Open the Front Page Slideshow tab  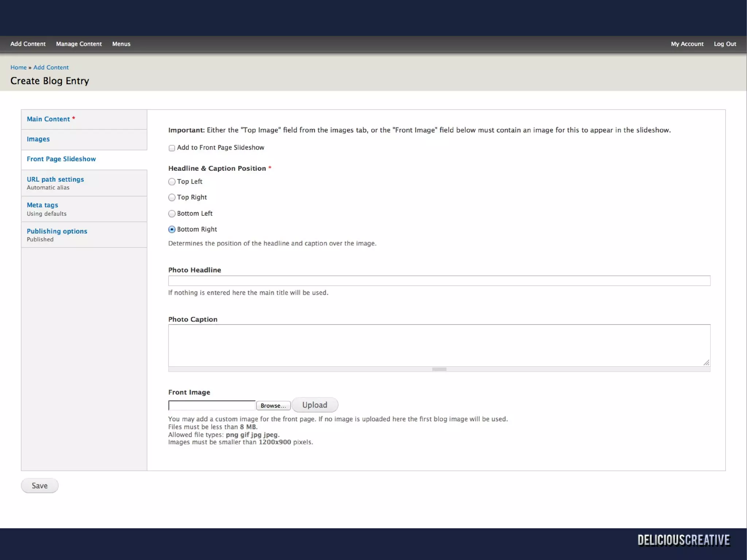61,159
